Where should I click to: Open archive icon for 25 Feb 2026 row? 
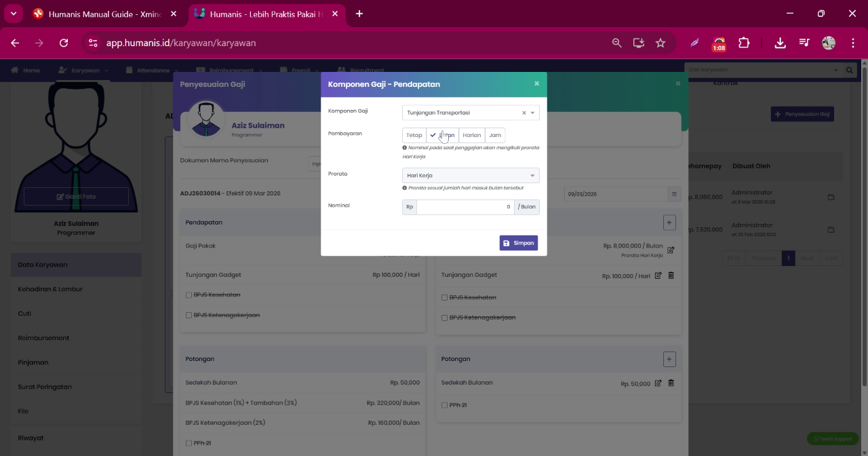tap(831, 230)
